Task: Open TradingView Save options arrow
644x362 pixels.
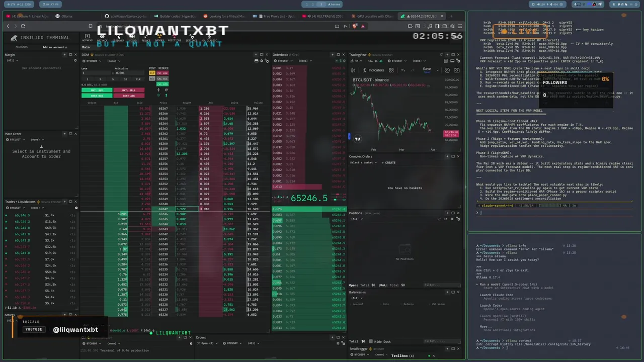Action: coord(438,70)
